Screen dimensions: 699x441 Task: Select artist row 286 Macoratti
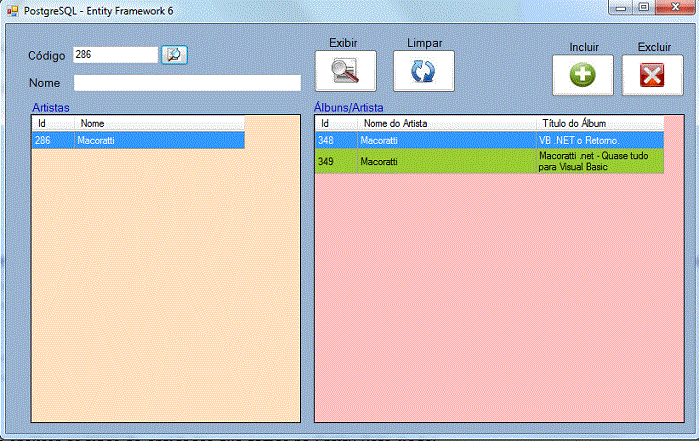[x=138, y=141]
